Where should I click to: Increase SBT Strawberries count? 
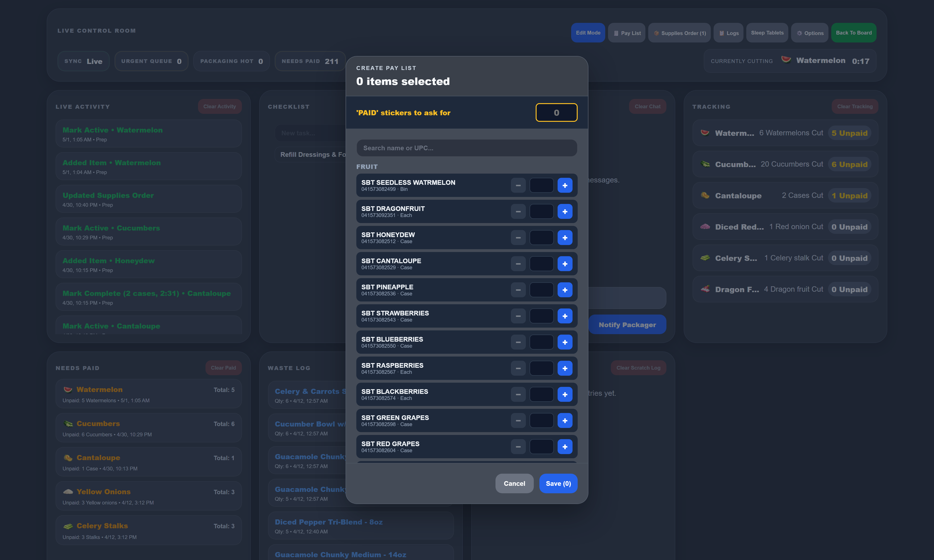(x=565, y=316)
